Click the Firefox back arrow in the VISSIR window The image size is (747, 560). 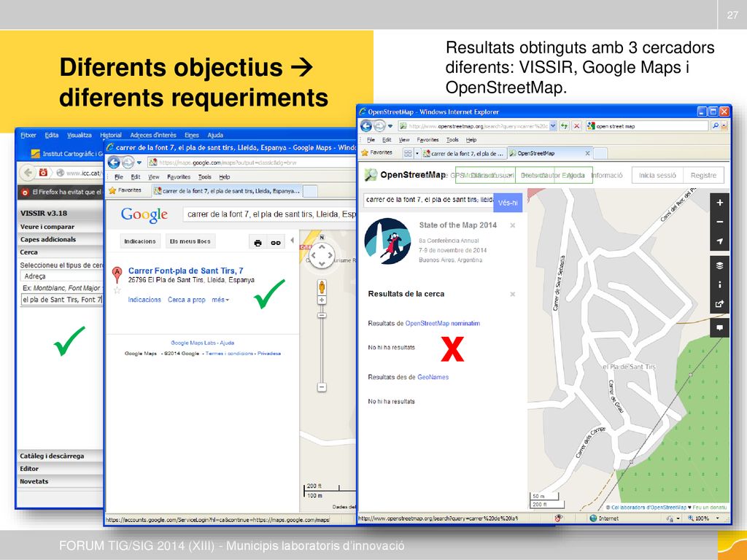tap(28, 172)
